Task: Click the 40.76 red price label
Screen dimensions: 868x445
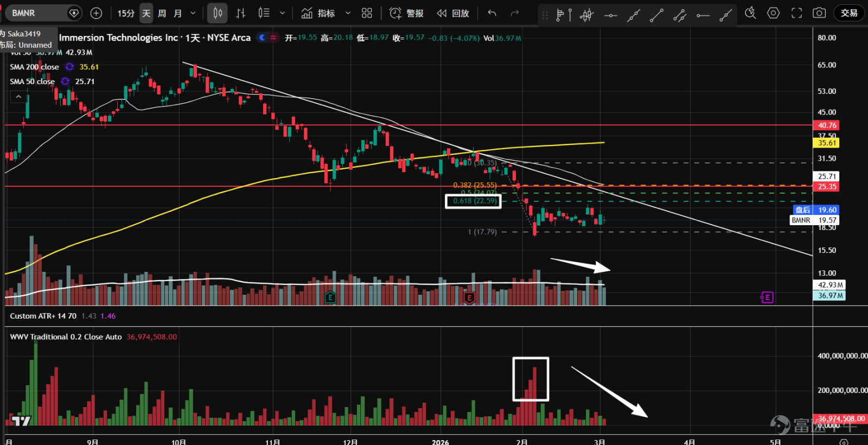Action: [827, 125]
